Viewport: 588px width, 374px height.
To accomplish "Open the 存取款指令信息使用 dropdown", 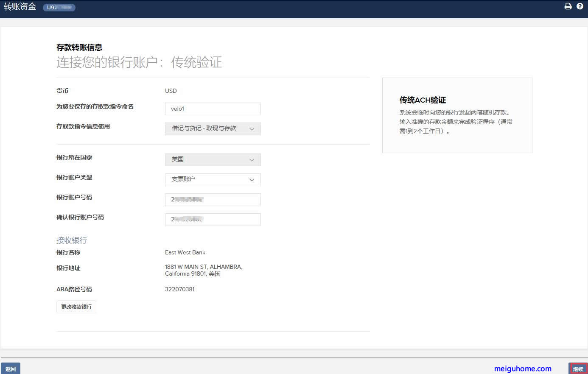I will pyautogui.click(x=213, y=129).
